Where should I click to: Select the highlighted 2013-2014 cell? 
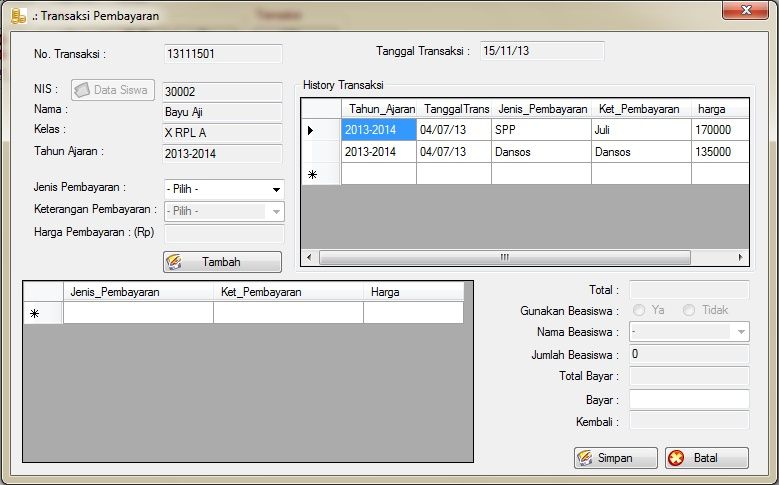coord(379,130)
